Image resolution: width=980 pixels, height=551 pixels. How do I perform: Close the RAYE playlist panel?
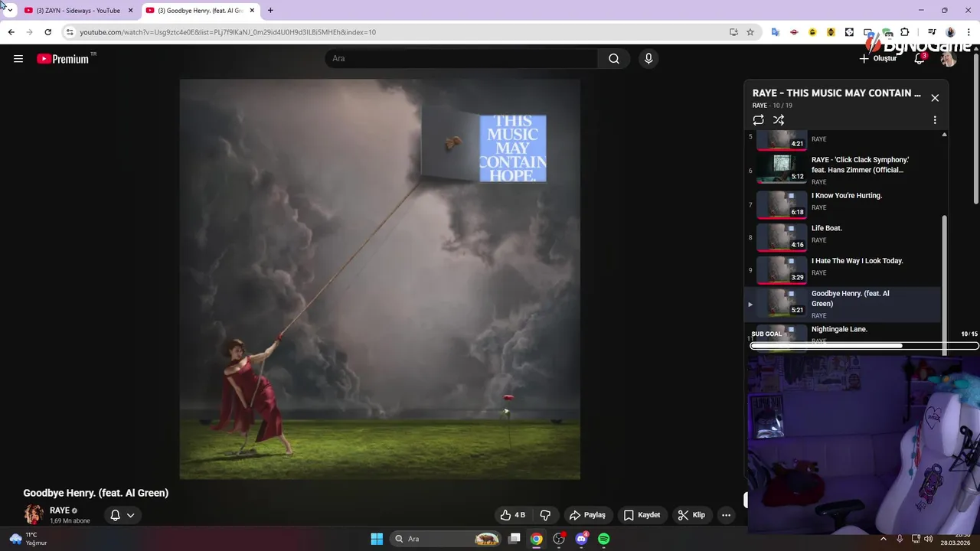pyautogui.click(x=935, y=98)
